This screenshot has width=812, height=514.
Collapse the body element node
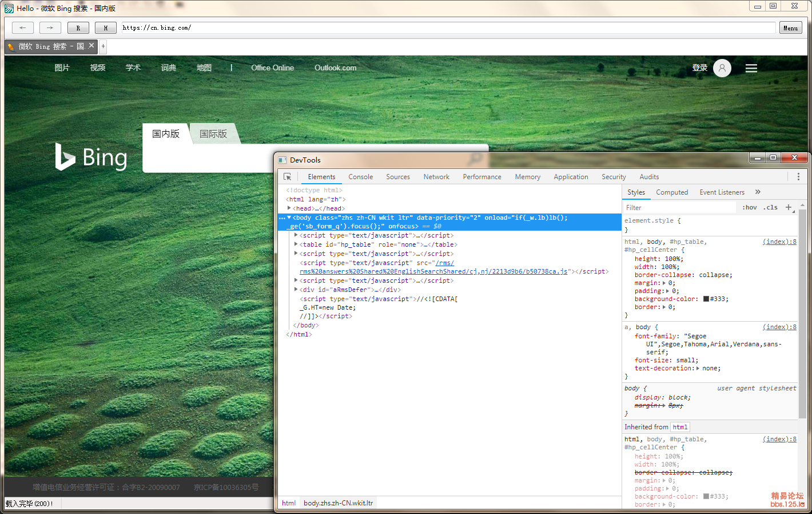(289, 218)
